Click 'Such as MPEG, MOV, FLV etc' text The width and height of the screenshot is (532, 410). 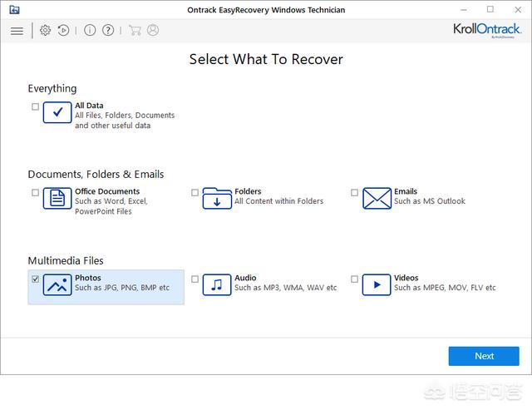445,288
